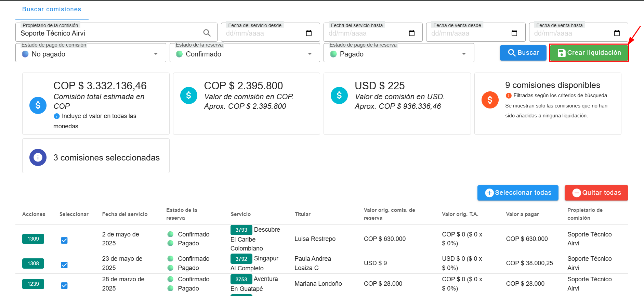
Task: Uncheck the checkbox for commission 1309
Action: tap(64, 241)
